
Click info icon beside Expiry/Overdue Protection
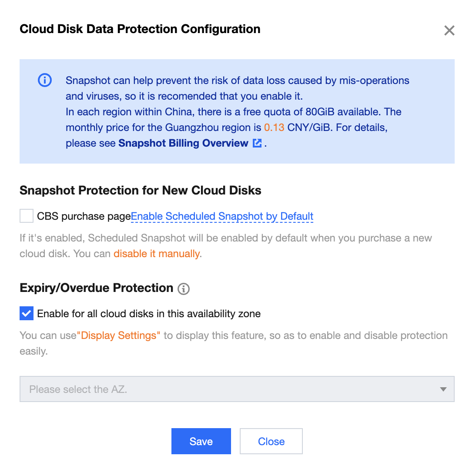(x=184, y=288)
